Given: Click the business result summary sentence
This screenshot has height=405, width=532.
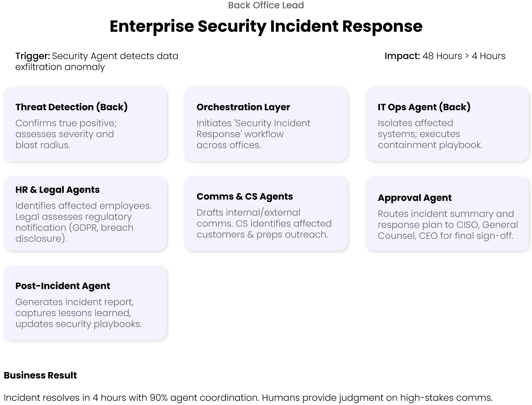Looking at the screenshot, I should (x=248, y=397).
